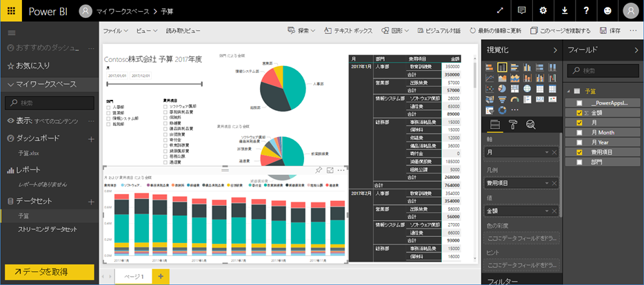Viewport: 644px width, 285px height.
Task: Select the donut chart visual
Action: click(x=501, y=110)
